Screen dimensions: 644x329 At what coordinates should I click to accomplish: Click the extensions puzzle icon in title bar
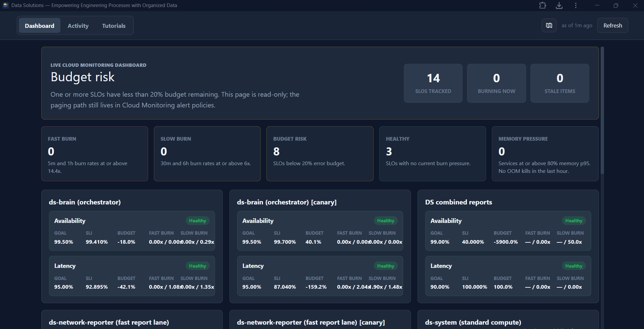tap(543, 5)
